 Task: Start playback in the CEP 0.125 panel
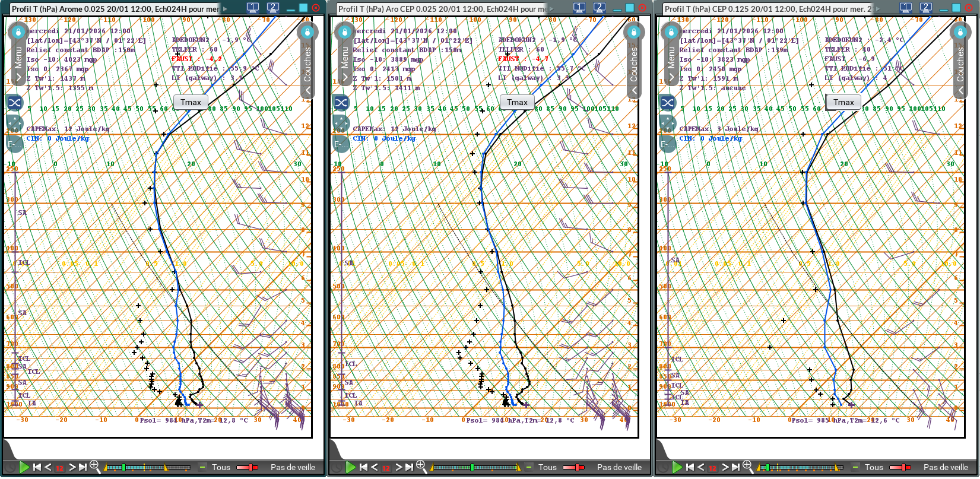tap(677, 467)
